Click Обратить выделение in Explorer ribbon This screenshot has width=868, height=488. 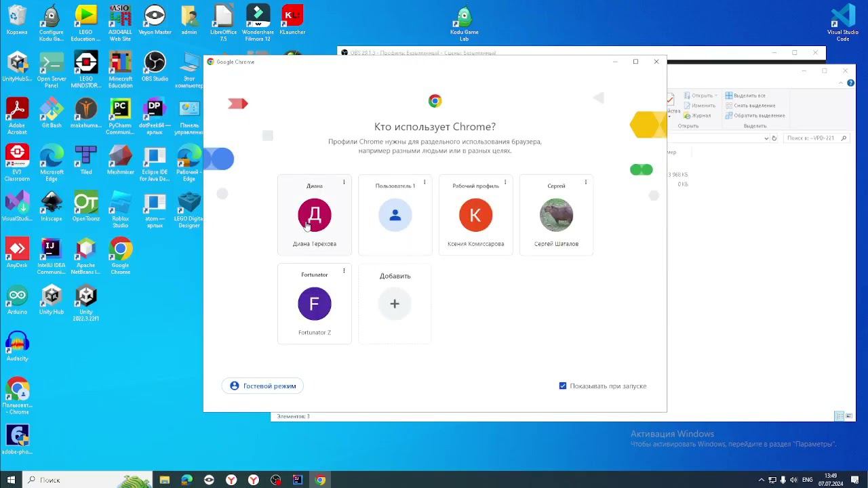tap(755, 116)
